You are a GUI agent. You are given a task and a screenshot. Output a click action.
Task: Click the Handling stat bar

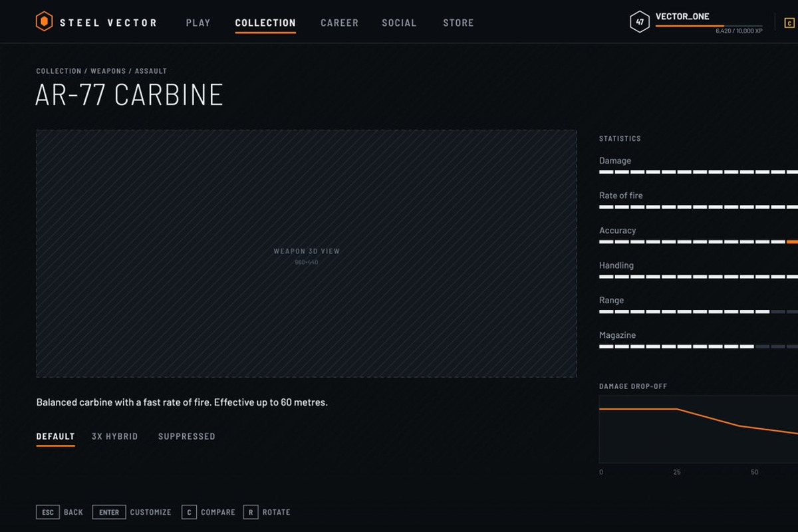point(698,277)
